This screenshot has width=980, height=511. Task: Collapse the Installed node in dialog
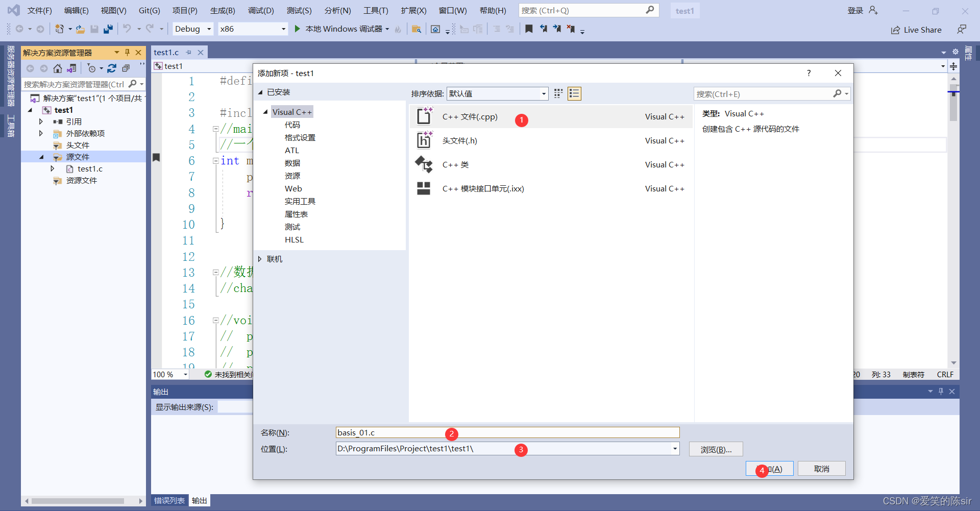click(x=260, y=92)
